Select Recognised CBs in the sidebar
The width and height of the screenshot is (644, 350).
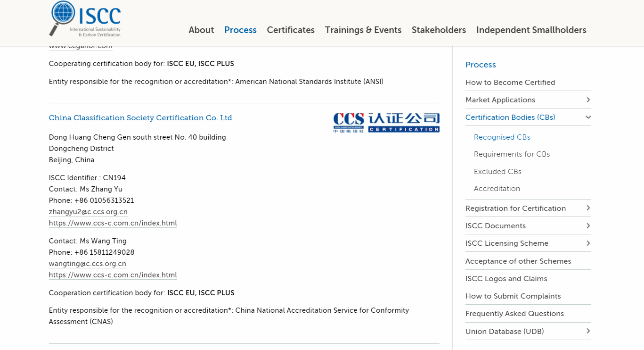point(502,137)
